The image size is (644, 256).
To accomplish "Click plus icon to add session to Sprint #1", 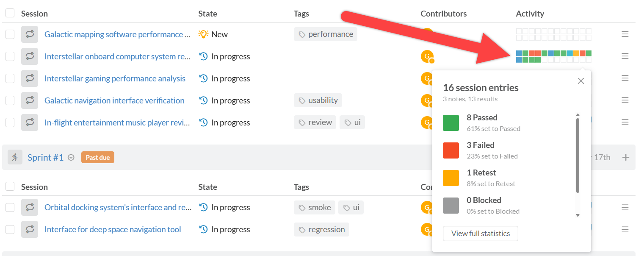I will click(626, 157).
